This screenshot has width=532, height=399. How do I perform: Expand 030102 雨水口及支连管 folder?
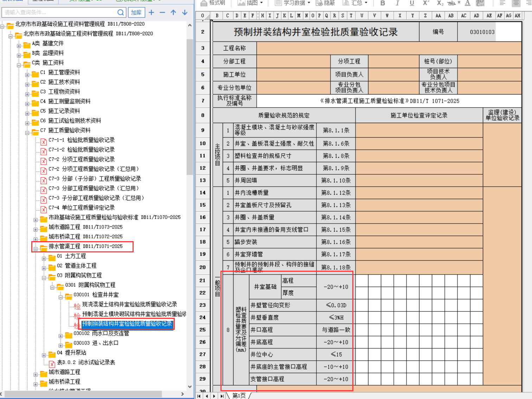(x=60, y=336)
